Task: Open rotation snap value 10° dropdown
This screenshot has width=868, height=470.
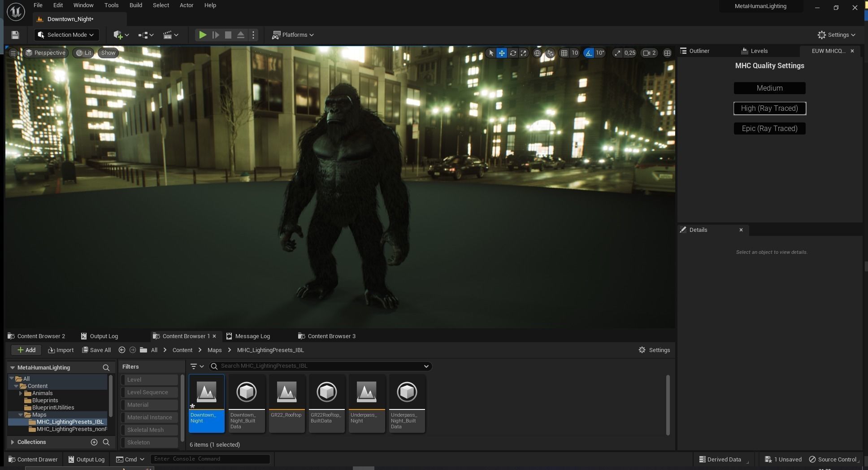Action: 600,53
